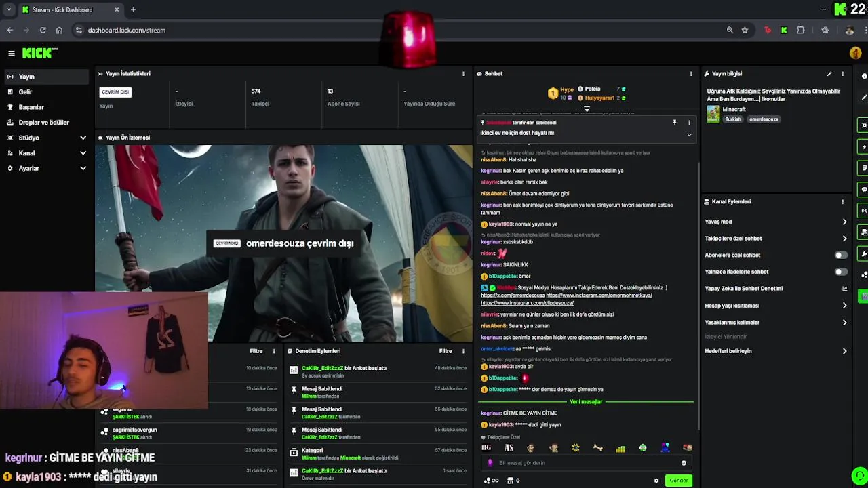Collapse the Hype leaderboard chevron in chat
The height and width of the screenshot is (488, 868).
pyautogui.click(x=587, y=108)
